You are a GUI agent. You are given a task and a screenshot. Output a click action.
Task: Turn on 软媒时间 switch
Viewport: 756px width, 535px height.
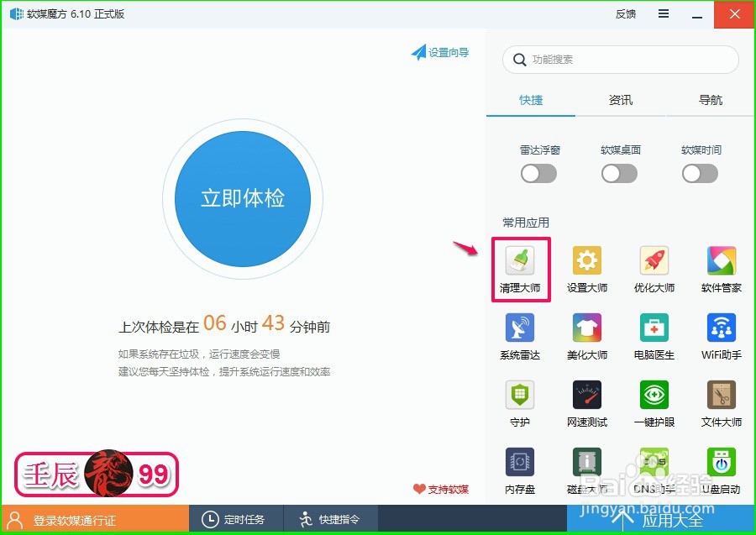point(700,174)
